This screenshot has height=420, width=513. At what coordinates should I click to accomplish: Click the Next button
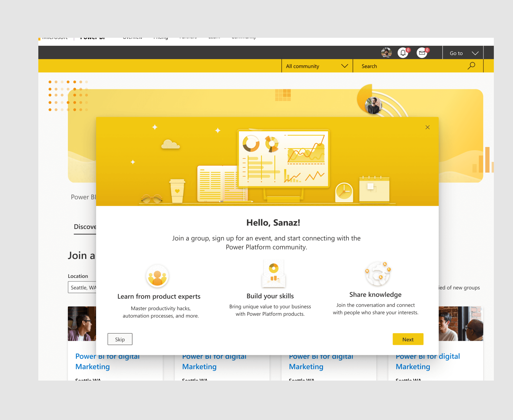[x=408, y=339]
